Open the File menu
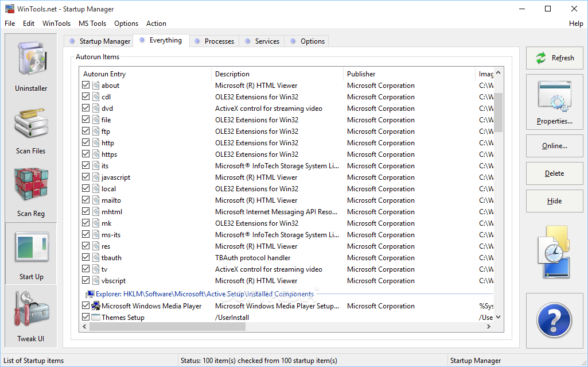 pyautogui.click(x=10, y=24)
